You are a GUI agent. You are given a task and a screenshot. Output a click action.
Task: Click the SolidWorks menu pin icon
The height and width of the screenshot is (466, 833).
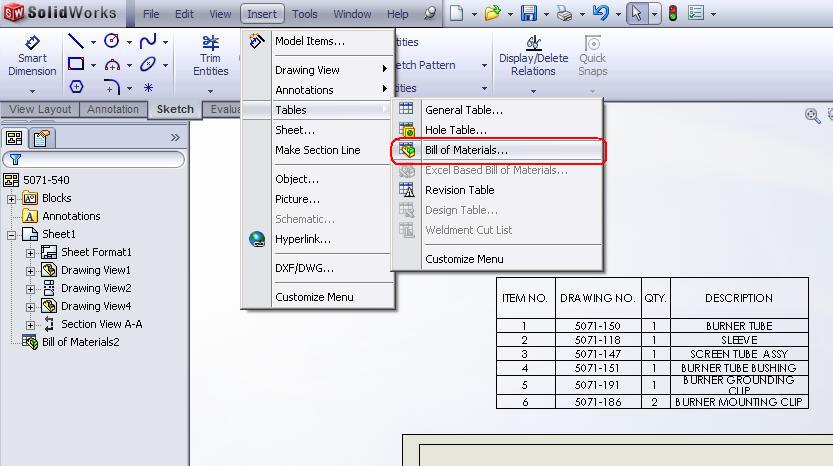point(430,13)
